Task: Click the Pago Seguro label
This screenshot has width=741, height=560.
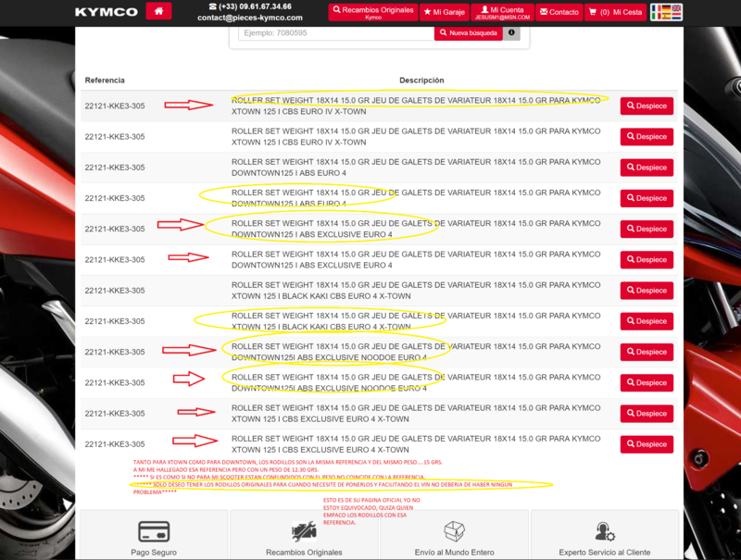Action: click(154, 553)
